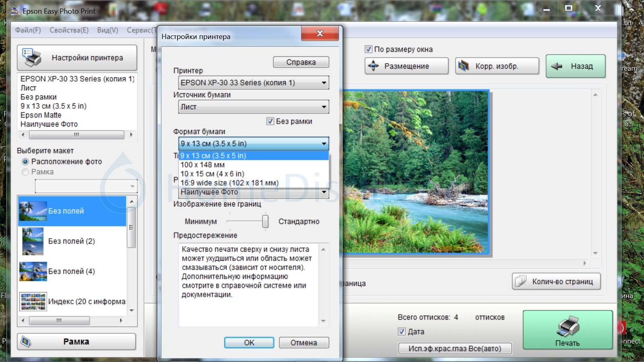Open the Вид(V) menu

click(x=107, y=30)
